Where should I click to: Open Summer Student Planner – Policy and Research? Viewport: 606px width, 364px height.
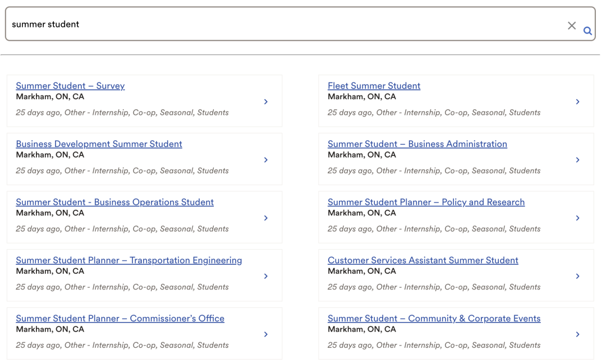point(426,202)
